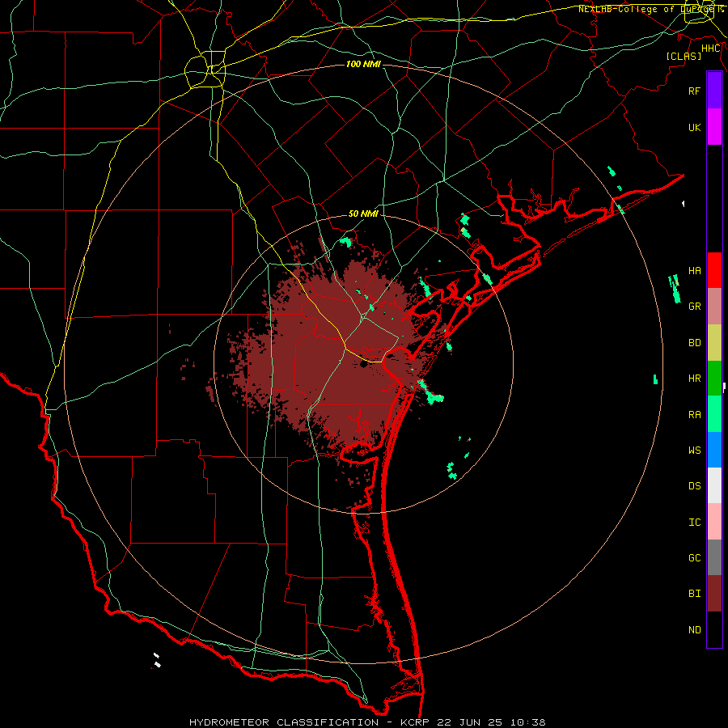This screenshot has width=728, height=728.
Task: Click the HA legend label
Action: tap(694, 271)
